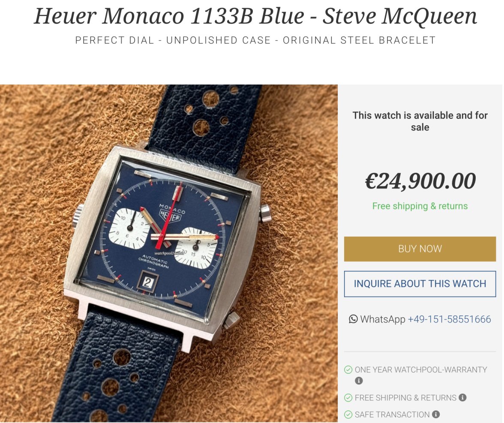Click green checkmark beside Safe Transaction
The height and width of the screenshot is (423, 504).
348,414
